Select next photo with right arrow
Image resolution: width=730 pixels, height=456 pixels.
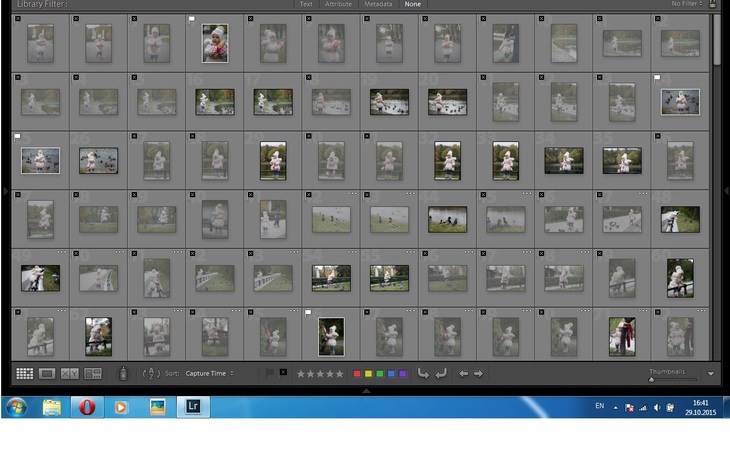click(478, 373)
